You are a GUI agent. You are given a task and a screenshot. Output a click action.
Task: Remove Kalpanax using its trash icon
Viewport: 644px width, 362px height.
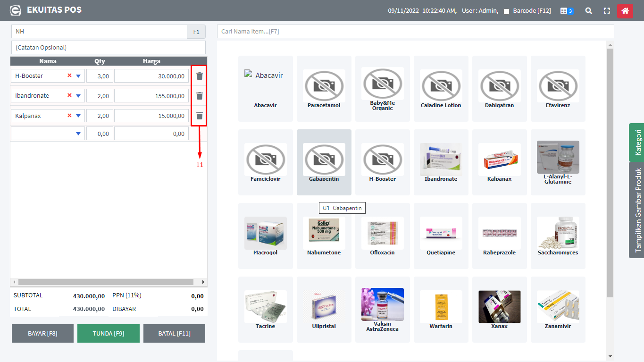point(200,116)
